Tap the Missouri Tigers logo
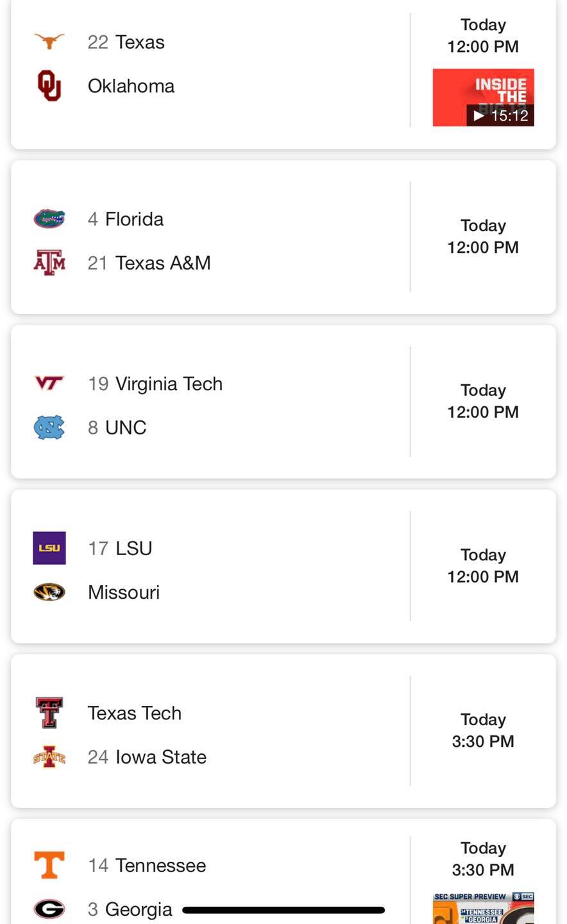This screenshot has height=924, width=567. click(49, 592)
